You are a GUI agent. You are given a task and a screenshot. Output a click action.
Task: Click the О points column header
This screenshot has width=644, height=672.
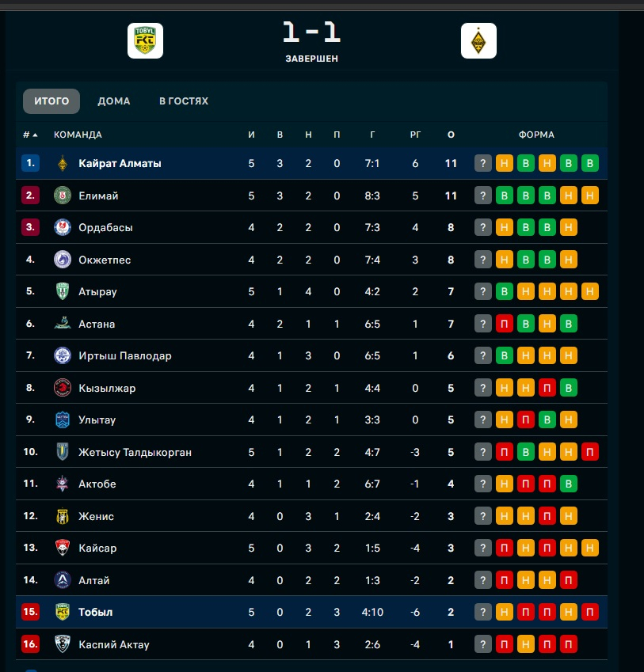(x=451, y=135)
